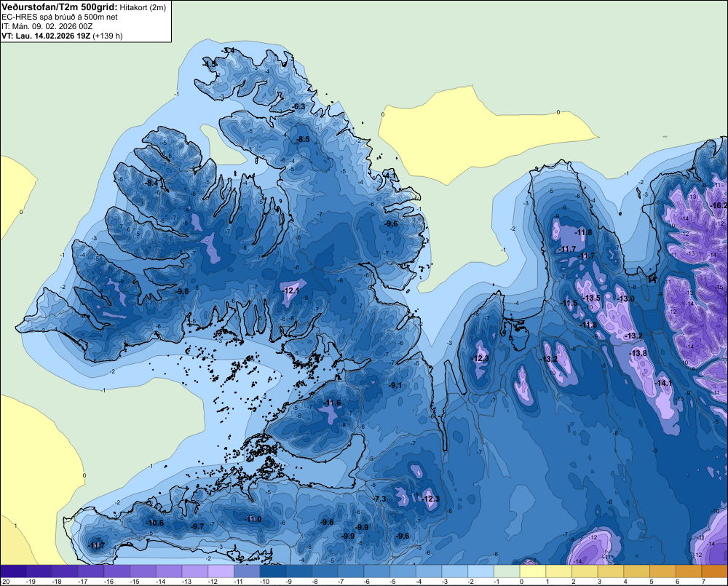Click the -8 legend scale value

point(315,582)
